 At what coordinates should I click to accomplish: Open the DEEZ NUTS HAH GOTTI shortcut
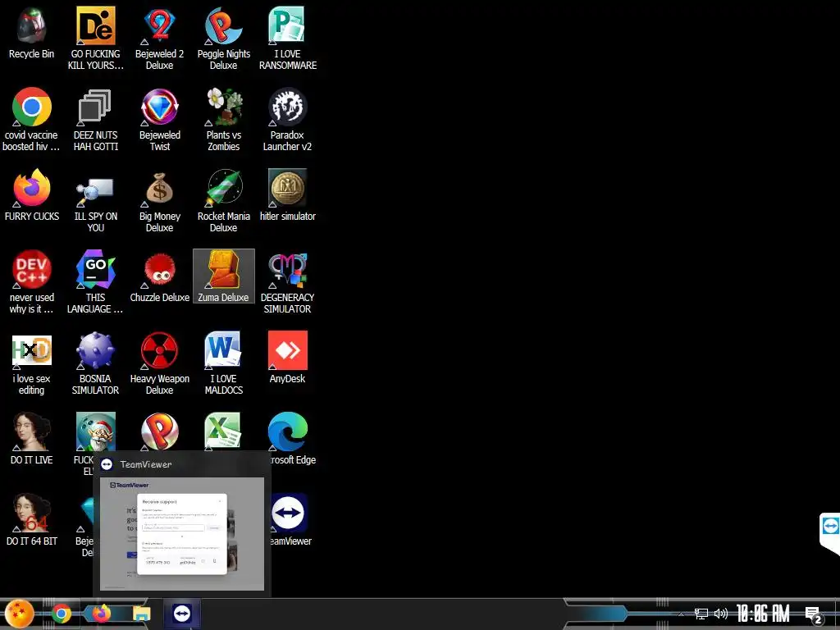pos(95,120)
